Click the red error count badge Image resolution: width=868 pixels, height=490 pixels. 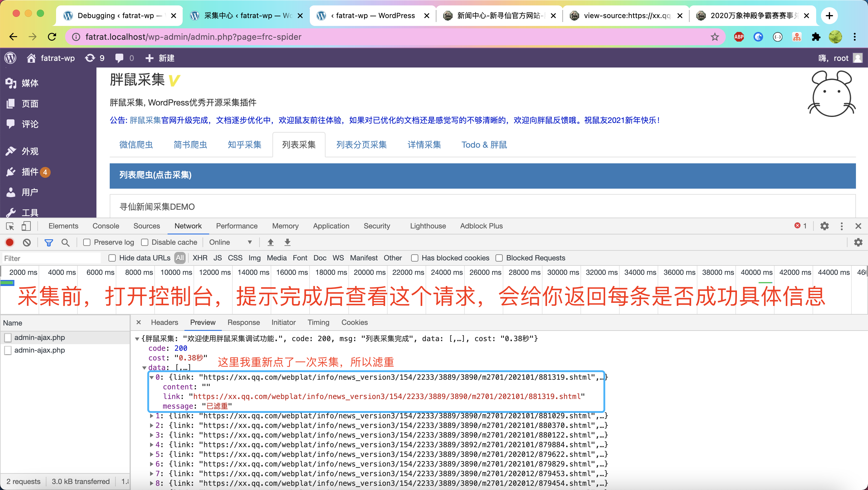pyautogui.click(x=800, y=226)
